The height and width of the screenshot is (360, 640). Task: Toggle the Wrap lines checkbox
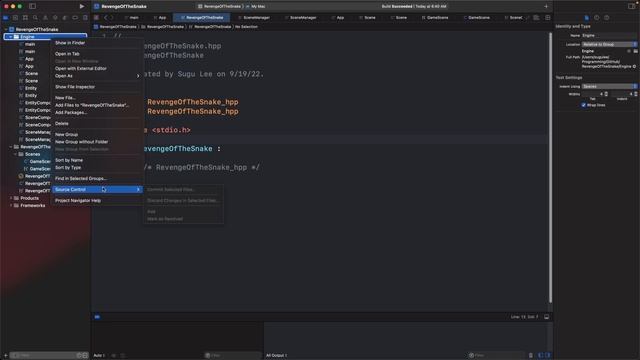coord(584,105)
